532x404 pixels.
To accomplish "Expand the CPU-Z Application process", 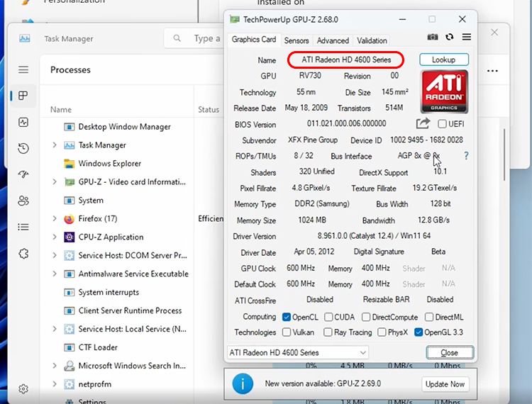I will [x=55, y=237].
